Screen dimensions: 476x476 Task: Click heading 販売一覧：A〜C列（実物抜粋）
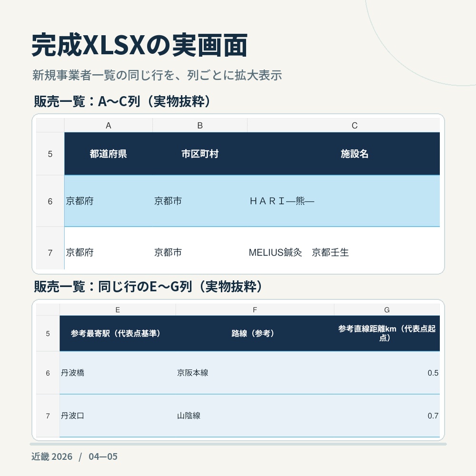click(x=122, y=101)
